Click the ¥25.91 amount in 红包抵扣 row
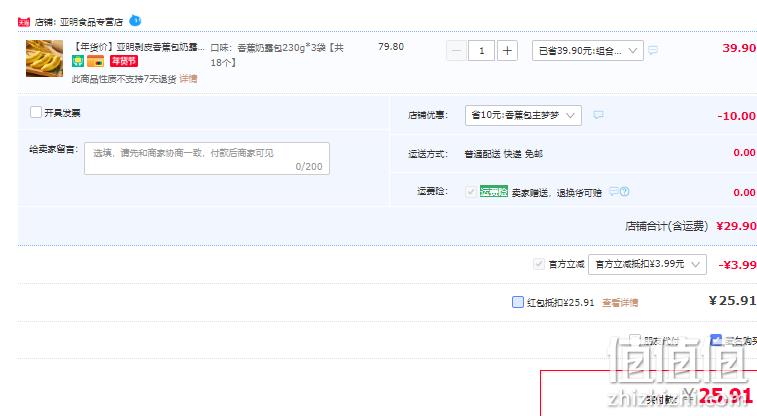The height and width of the screenshot is (416, 757). (732, 301)
